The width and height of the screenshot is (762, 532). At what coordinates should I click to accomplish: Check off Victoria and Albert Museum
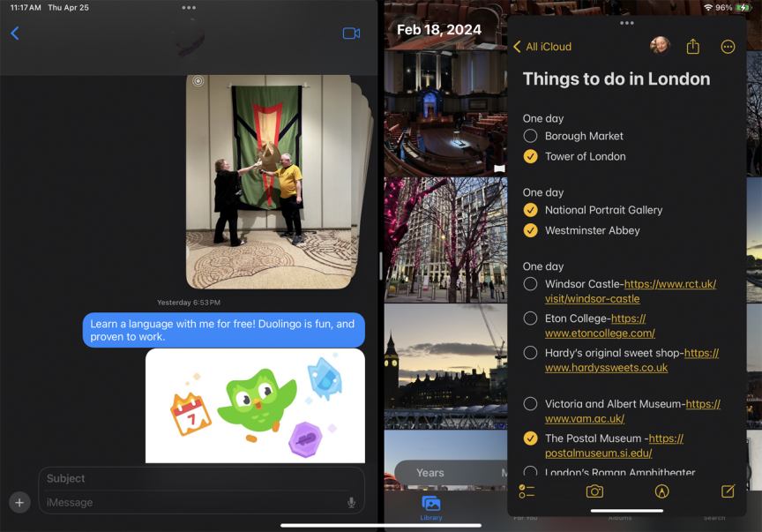(x=530, y=403)
